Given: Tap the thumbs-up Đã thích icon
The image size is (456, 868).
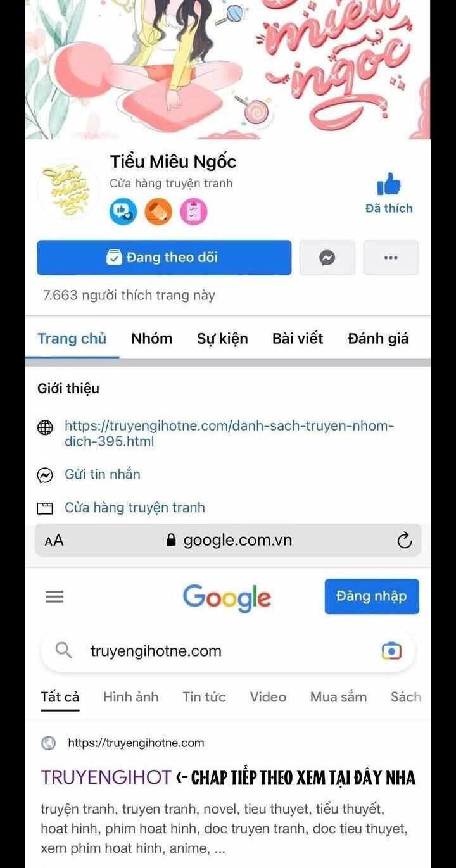Looking at the screenshot, I should pos(389,185).
